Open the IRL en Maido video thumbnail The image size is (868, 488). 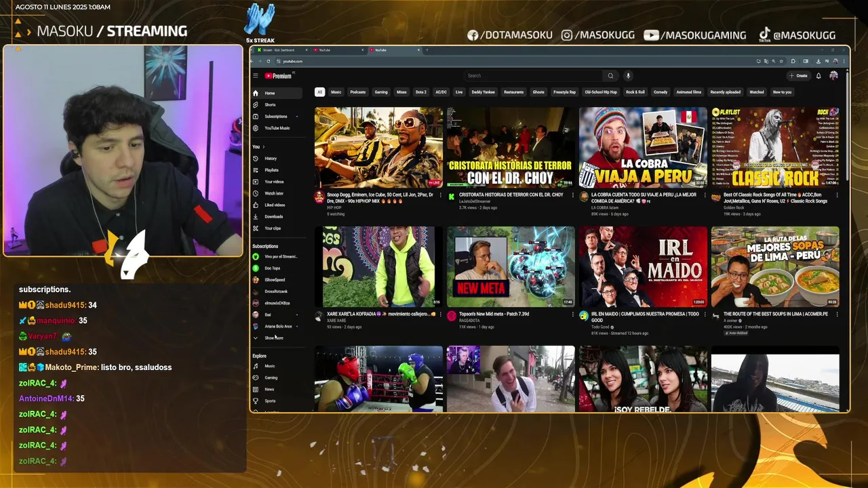click(643, 266)
